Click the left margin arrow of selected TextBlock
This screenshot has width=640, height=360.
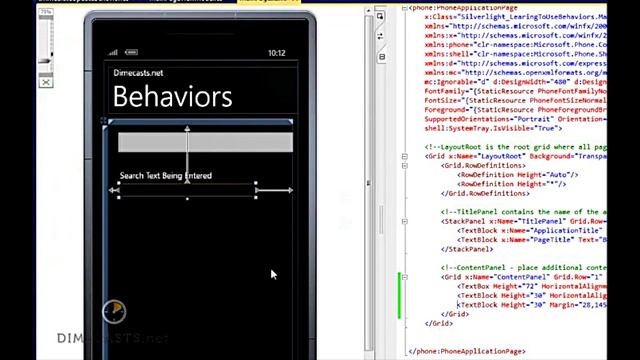(x=114, y=190)
